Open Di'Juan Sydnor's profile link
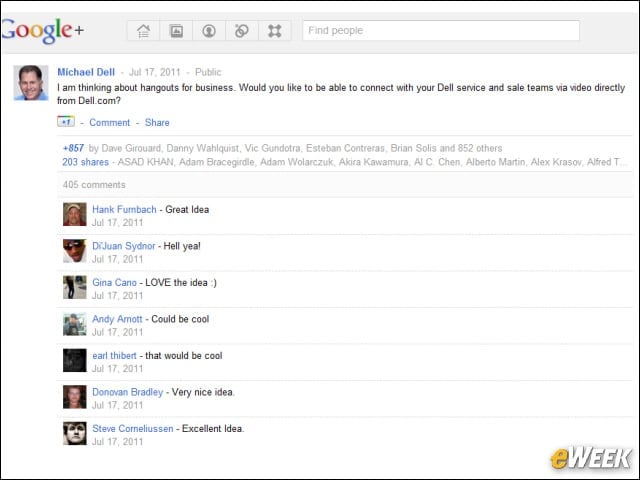The image size is (640, 480). 124,246
